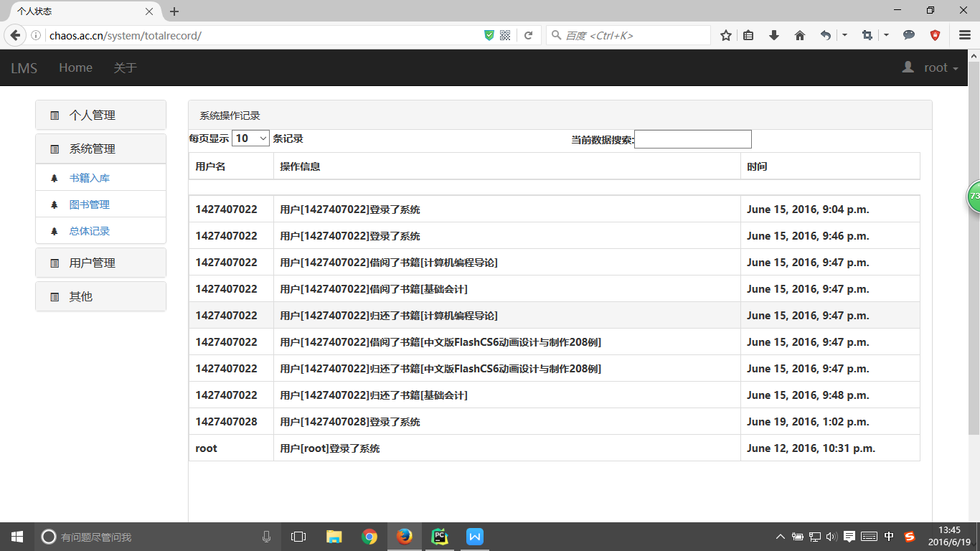Click the June 15, 2016, 9:04 p.m. cell
Screen dimensions: 980x551
point(830,209)
